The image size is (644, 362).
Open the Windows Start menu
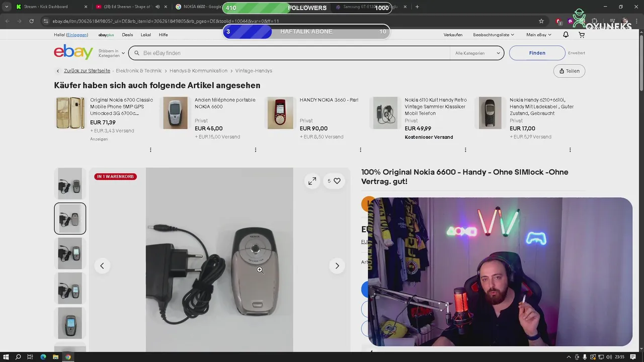pos(6,357)
